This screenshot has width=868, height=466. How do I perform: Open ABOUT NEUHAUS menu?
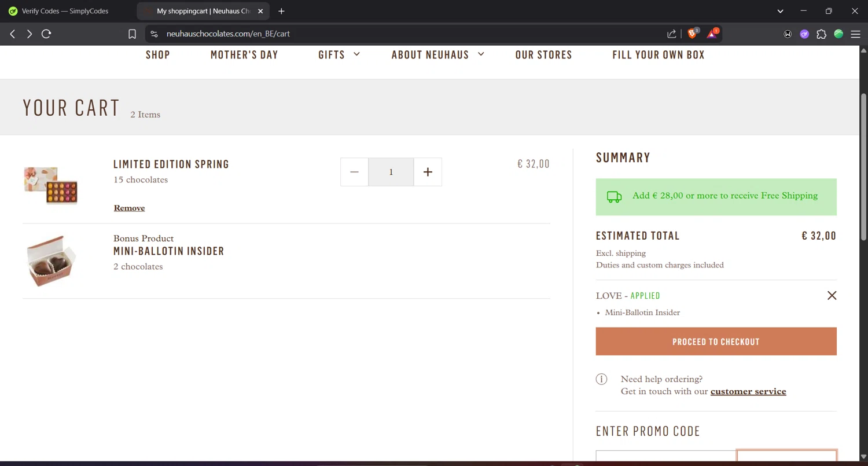click(430, 55)
